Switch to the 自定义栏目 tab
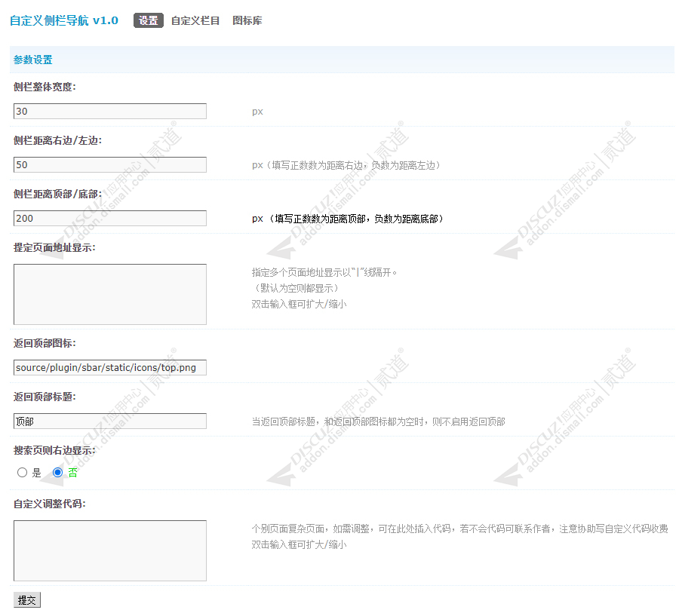This screenshot has height=616, width=679. coord(195,20)
